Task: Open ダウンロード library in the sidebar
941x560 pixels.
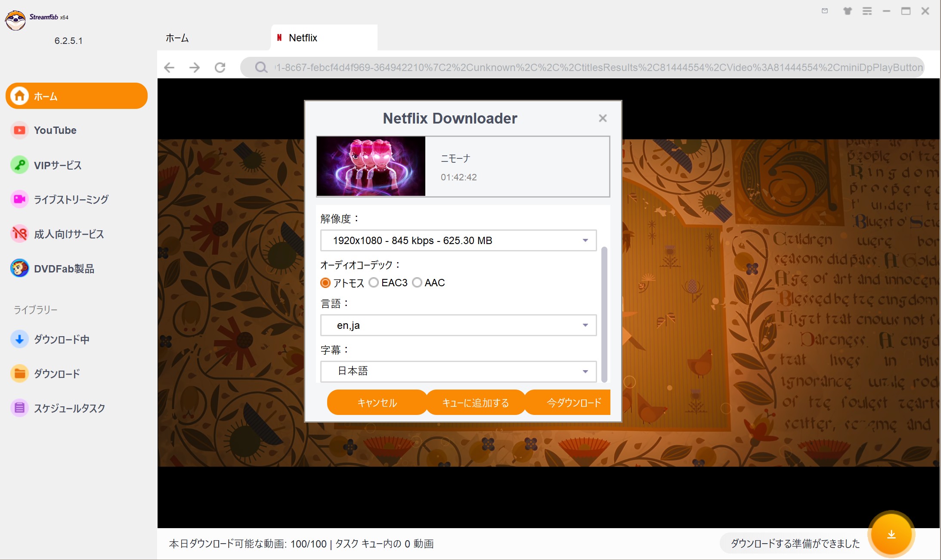Action: click(77, 374)
